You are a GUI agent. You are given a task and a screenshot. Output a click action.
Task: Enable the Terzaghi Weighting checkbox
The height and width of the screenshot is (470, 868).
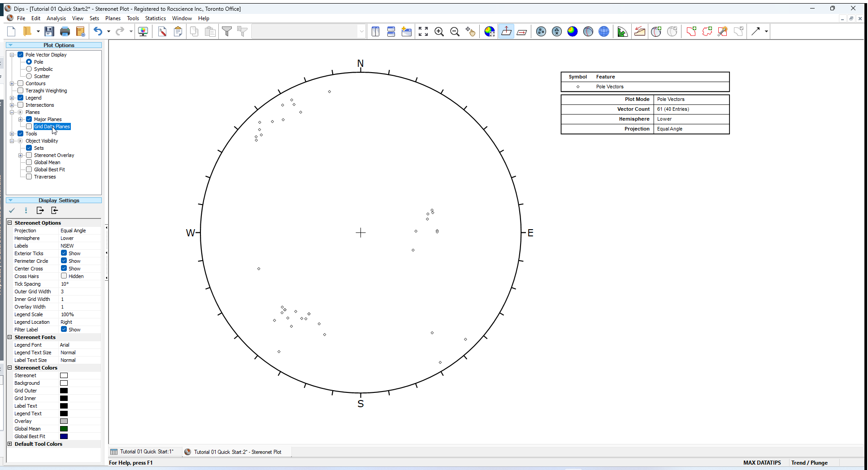pos(21,90)
